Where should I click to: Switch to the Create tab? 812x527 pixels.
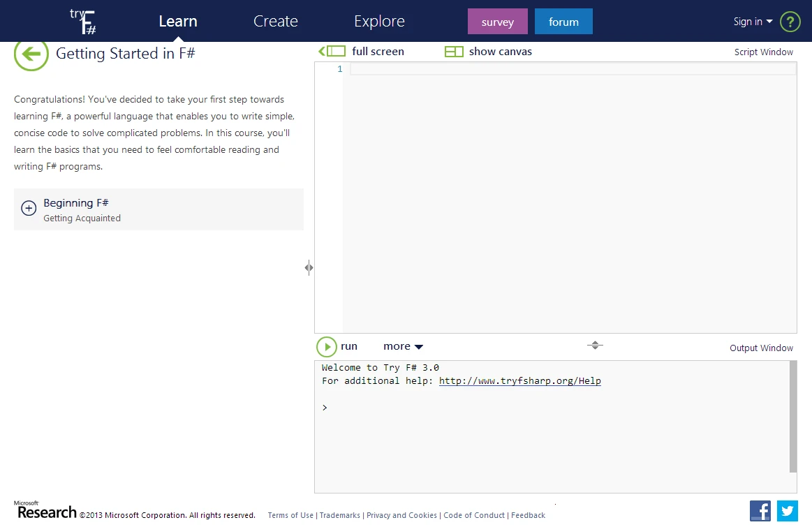click(x=275, y=22)
